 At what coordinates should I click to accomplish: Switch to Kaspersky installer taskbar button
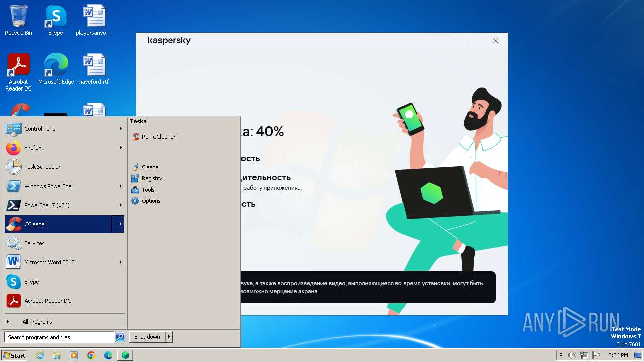tap(125, 355)
